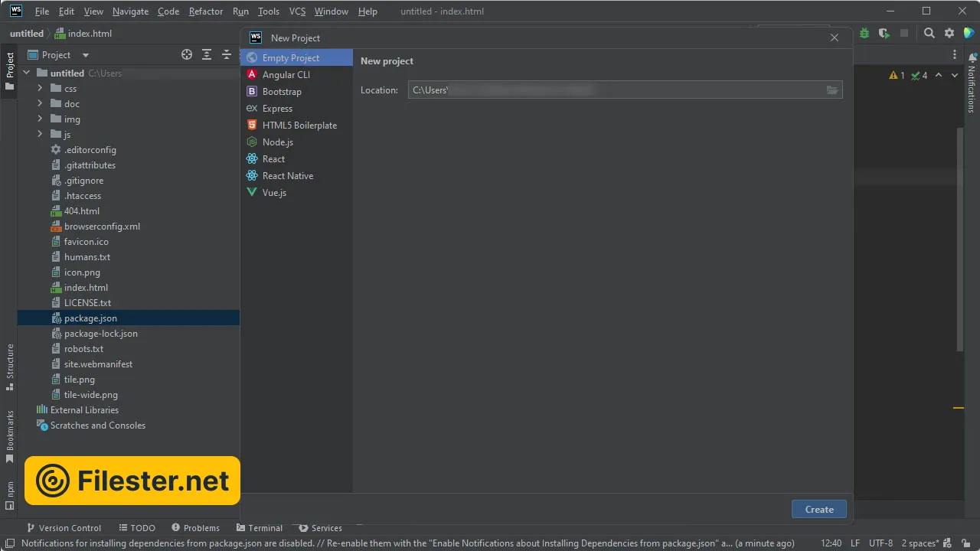Open the Version Control tool window

point(64,528)
